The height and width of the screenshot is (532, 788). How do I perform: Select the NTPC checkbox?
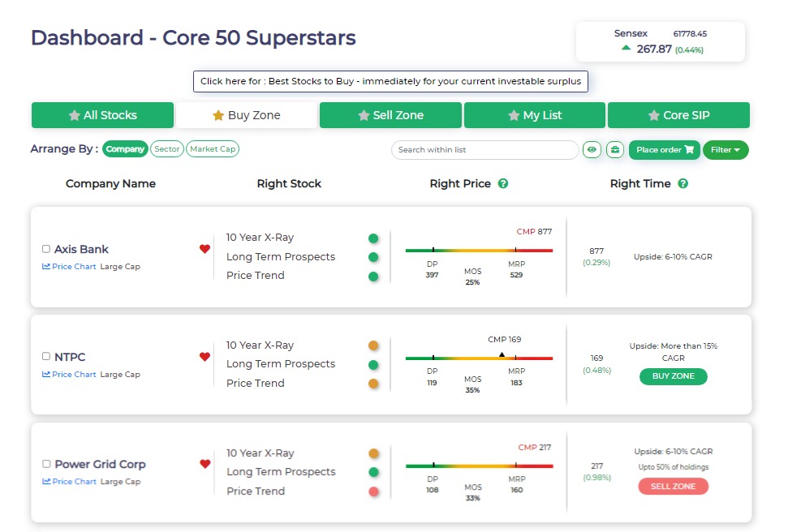pyautogui.click(x=46, y=356)
